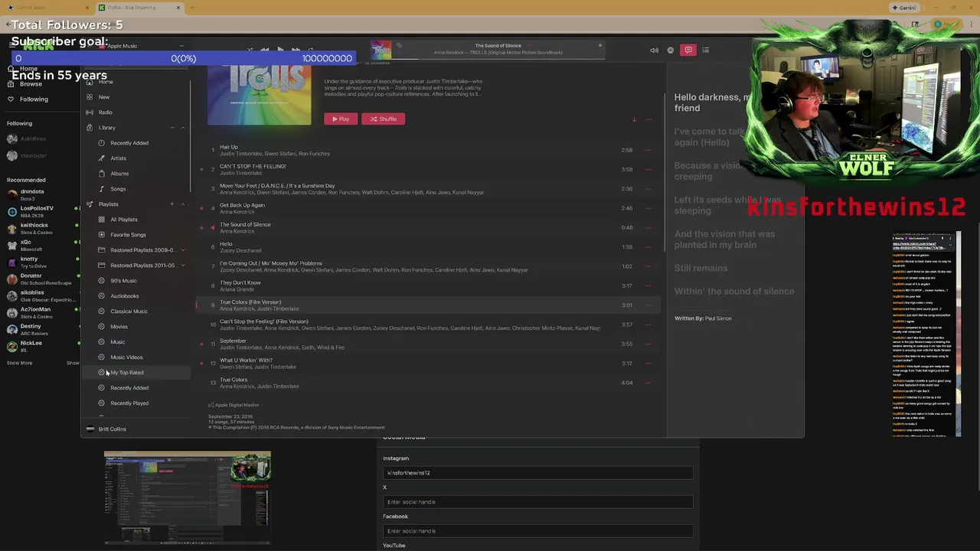Toggle favorite star on CAN'T STOP THE FEELING!

coord(201,169)
